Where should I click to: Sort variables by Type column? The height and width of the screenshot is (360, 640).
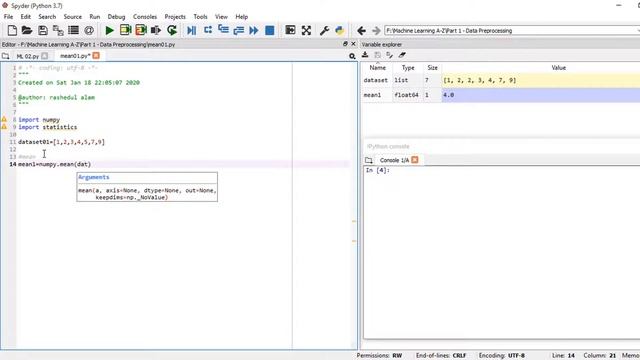(x=408, y=68)
